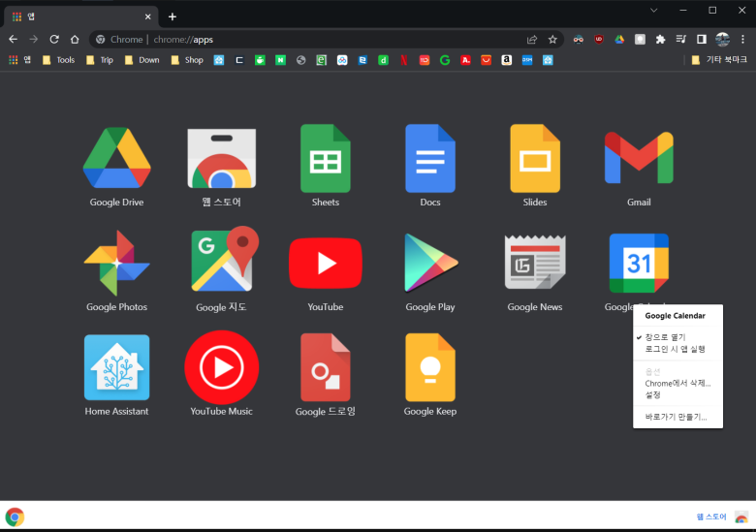
Task: Open the YouTube Music app
Action: 221,367
